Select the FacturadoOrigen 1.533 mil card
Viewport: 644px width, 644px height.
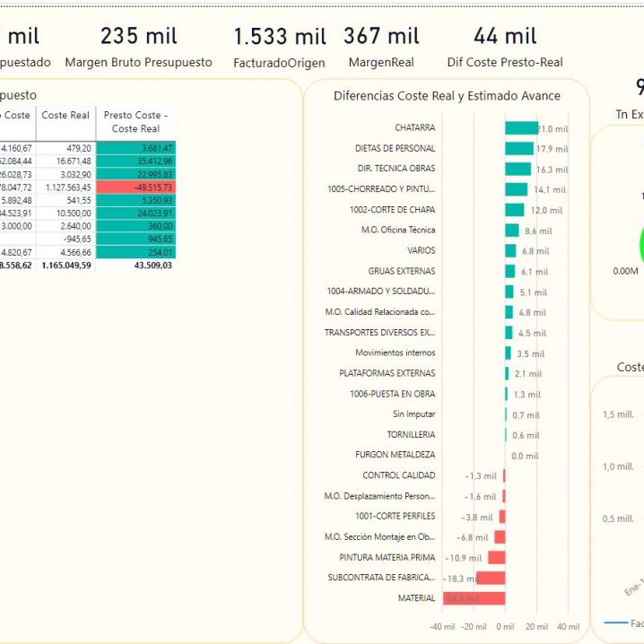coord(279,47)
